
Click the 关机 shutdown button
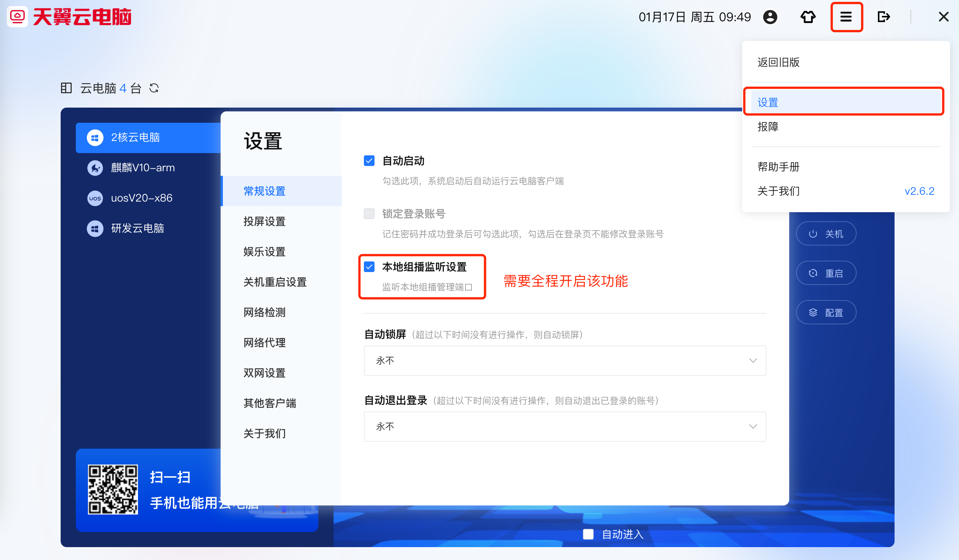[x=826, y=234]
